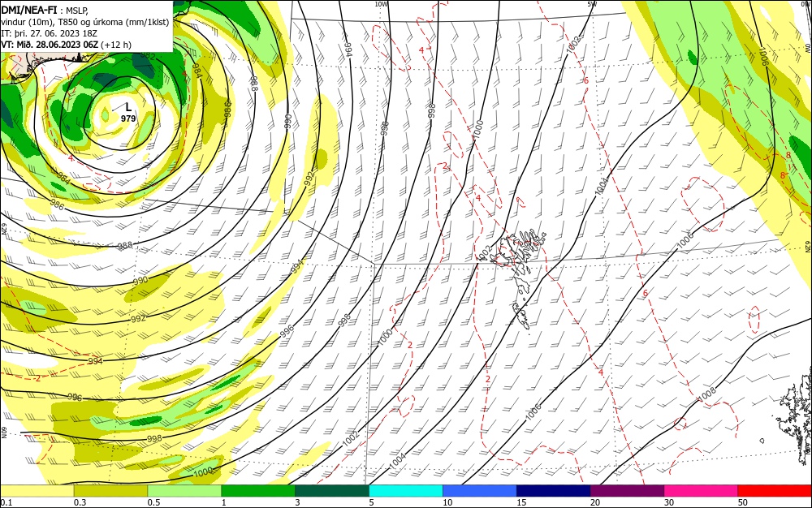
Task: Pick the cyan 5–10 legend color block
Action: tap(406, 491)
